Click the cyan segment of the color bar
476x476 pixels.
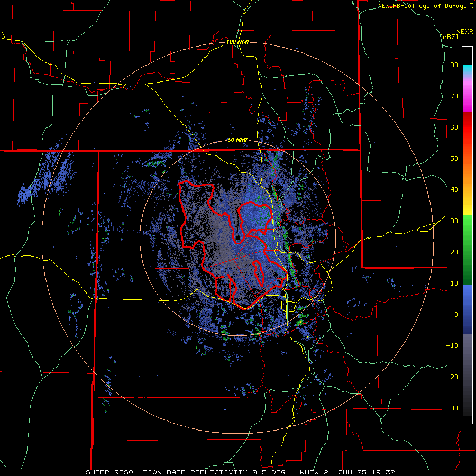467,70
